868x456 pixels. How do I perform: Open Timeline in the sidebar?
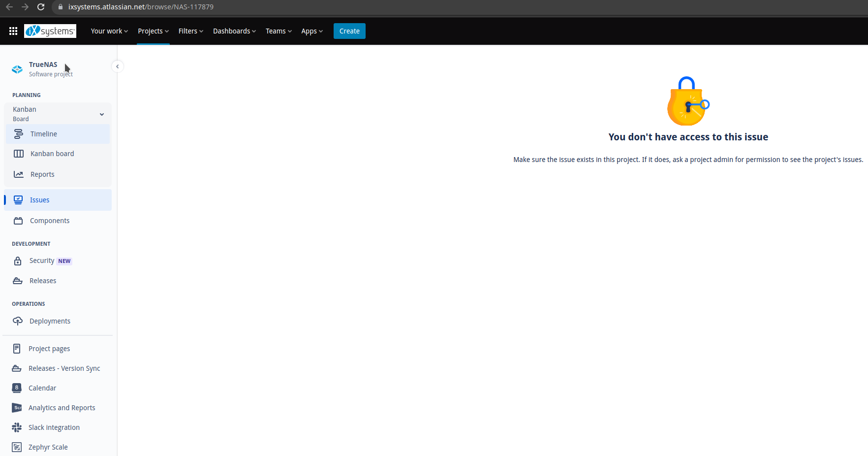pyautogui.click(x=58, y=134)
